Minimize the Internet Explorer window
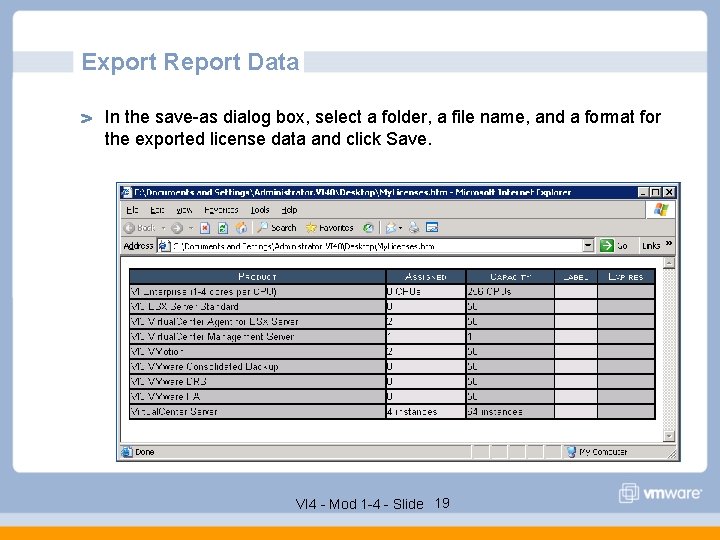 [644, 192]
